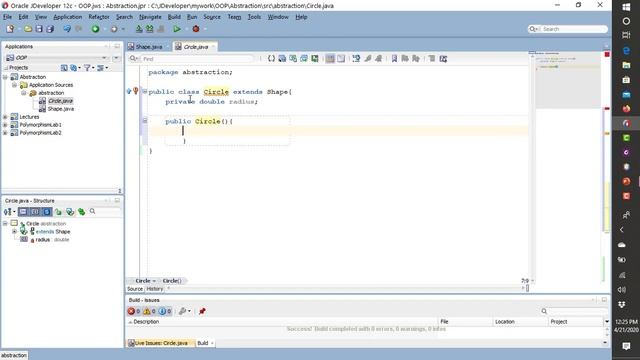
Task: Toggle second show-filter button in Structure toolbar
Action: [35, 211]
